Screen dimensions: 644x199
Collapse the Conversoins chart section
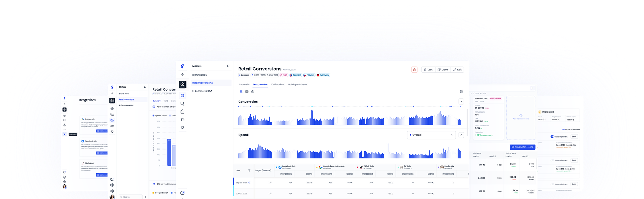pos(461,102)
